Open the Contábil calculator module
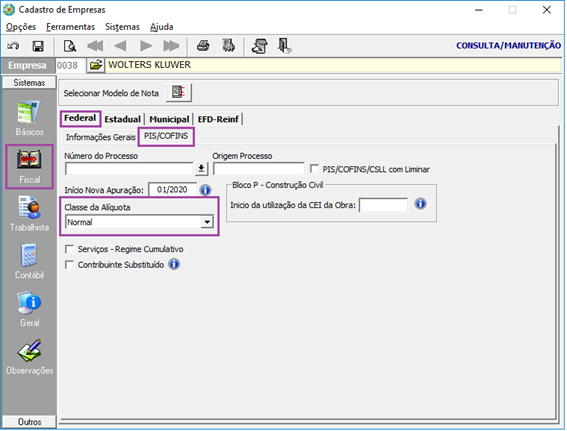The image size is (567, 431). (x=29, y=261)
